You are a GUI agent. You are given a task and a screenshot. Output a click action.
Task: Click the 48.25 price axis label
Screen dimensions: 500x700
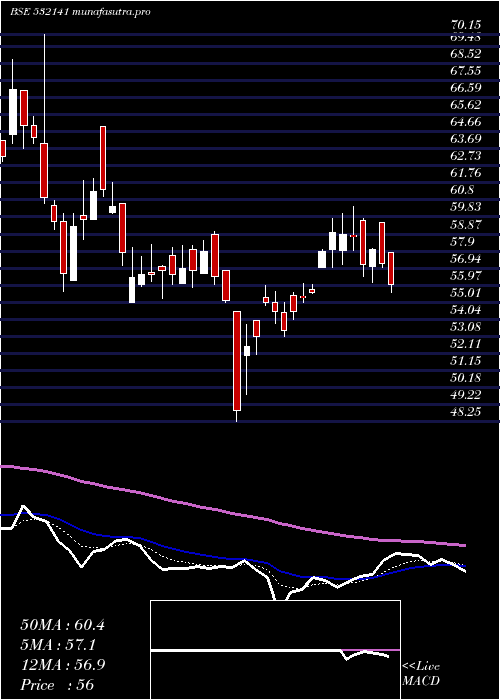[466, 412]
